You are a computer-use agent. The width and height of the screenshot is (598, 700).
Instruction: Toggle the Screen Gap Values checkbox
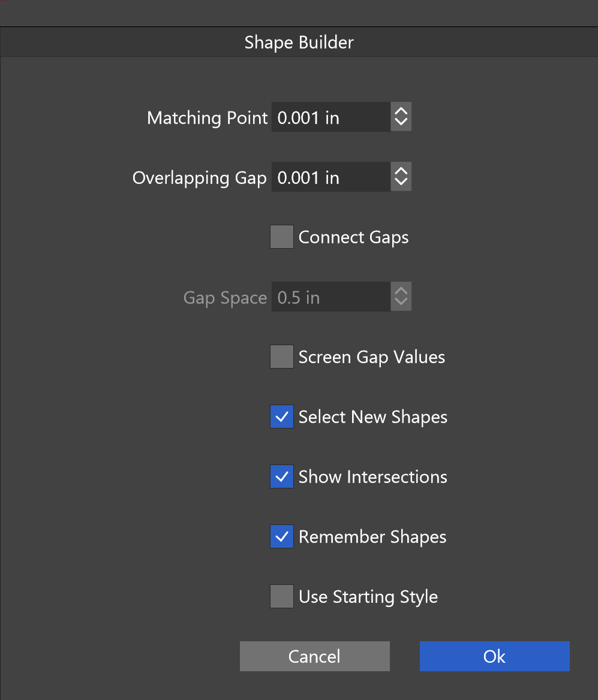[x=282, y=357]
